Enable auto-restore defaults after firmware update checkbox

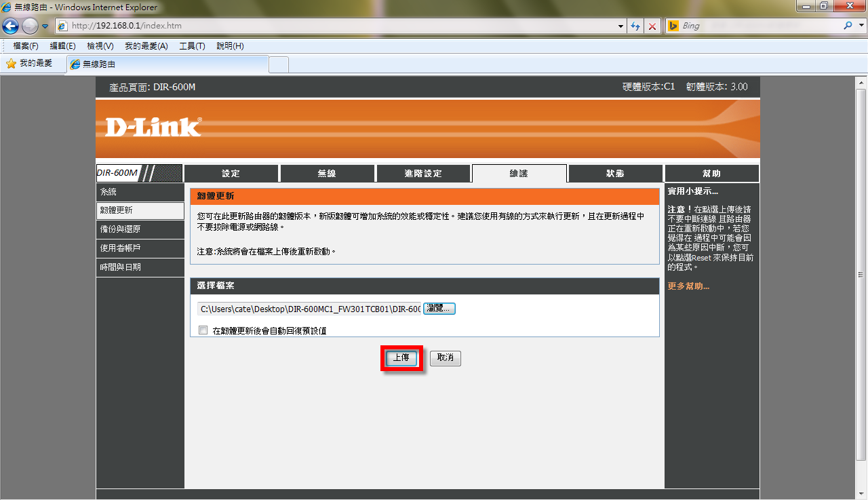(x=203, y=330)
